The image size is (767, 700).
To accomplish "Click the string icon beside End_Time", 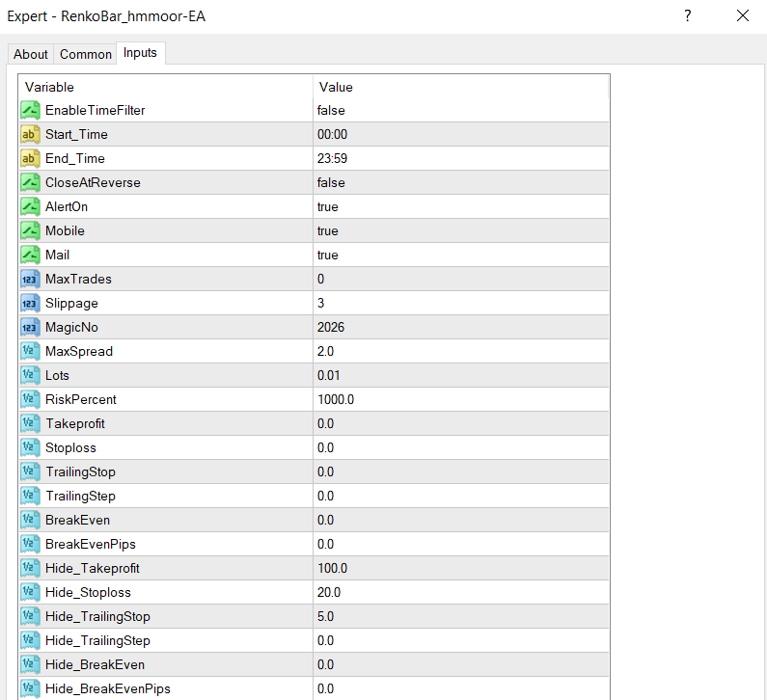I will (30, 158).
